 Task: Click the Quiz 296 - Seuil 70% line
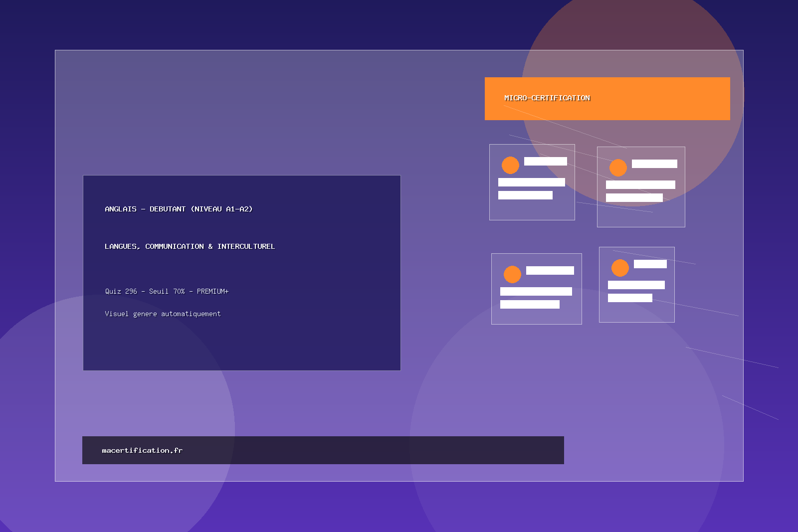coord(167,291)
